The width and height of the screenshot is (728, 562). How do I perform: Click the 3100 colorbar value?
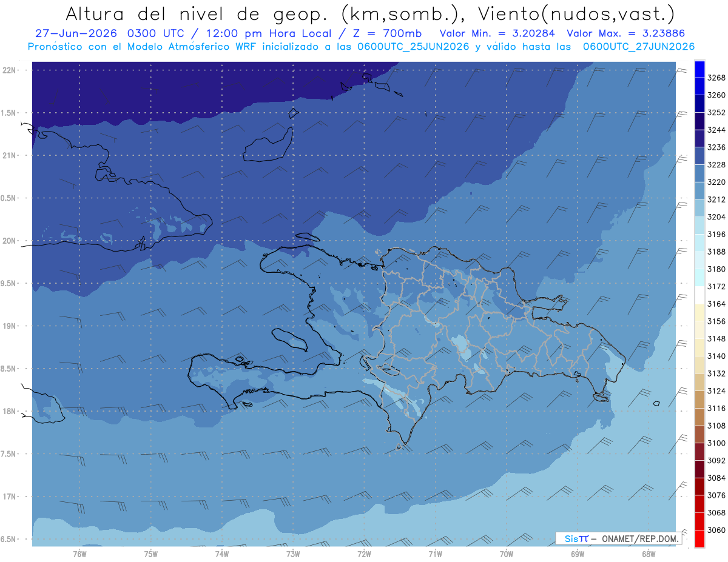tap(716, 443)
